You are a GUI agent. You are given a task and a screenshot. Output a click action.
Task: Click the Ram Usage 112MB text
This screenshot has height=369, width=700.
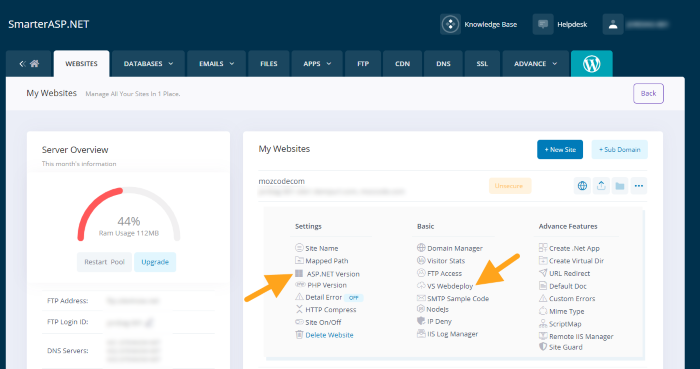[x=129, y=233]
